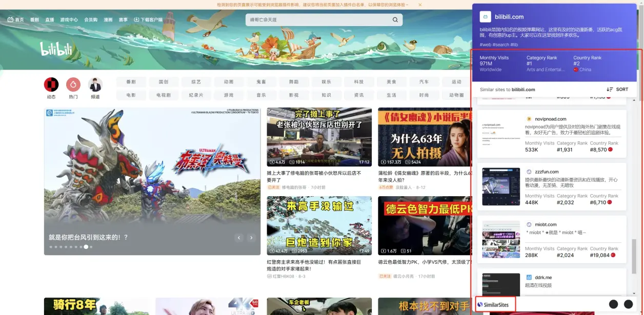The width and height of the screenshot is (644, 315).
Task: Click the 频道 avatar icon
Action: pos(94,83)
